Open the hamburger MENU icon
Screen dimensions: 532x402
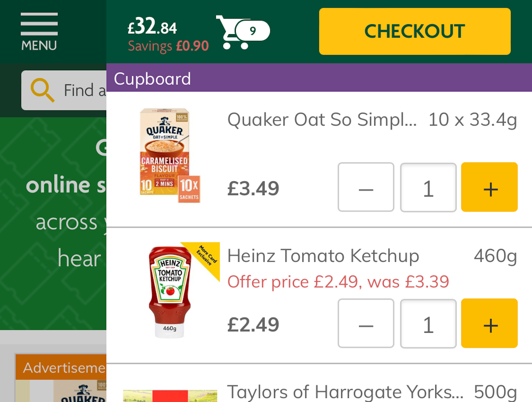39,31
